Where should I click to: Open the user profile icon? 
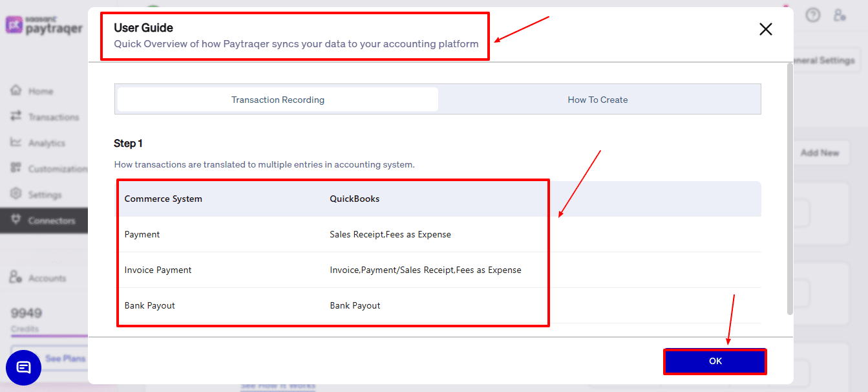tap(839, 15)
